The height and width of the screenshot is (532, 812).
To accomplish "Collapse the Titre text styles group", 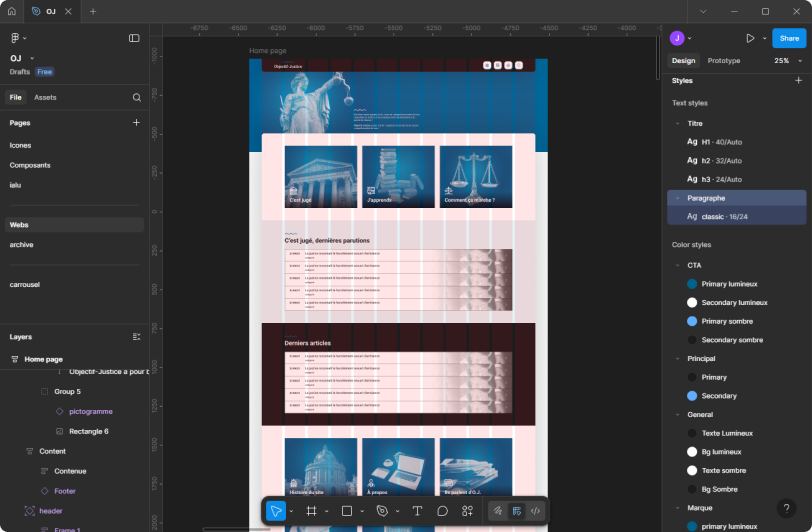I will [677, 123].
